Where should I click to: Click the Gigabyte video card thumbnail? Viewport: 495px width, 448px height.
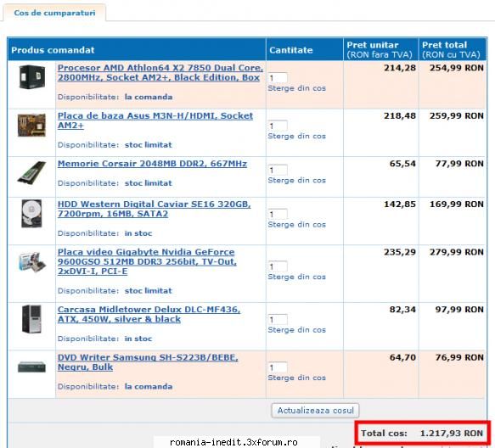click(31, 261)
